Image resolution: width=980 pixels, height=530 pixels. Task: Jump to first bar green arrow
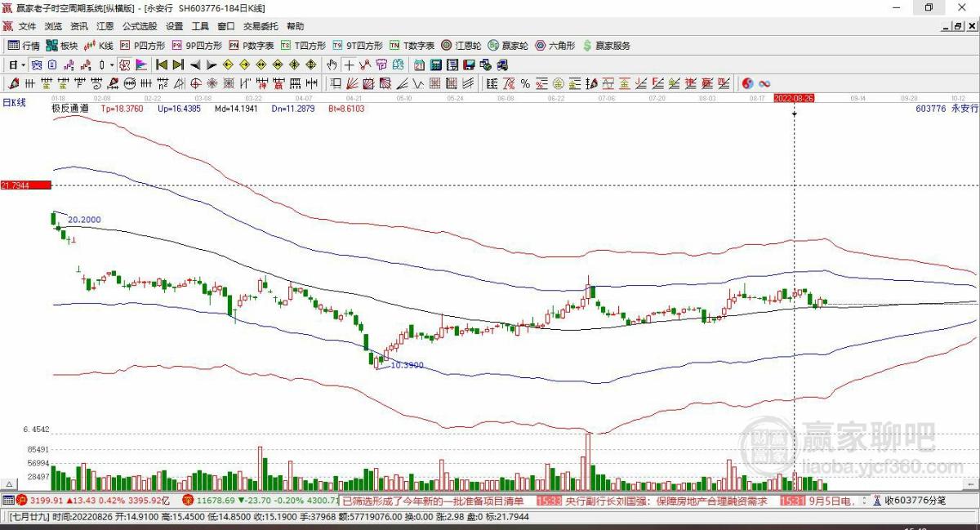pyautogui.click(x=162, y=65)
